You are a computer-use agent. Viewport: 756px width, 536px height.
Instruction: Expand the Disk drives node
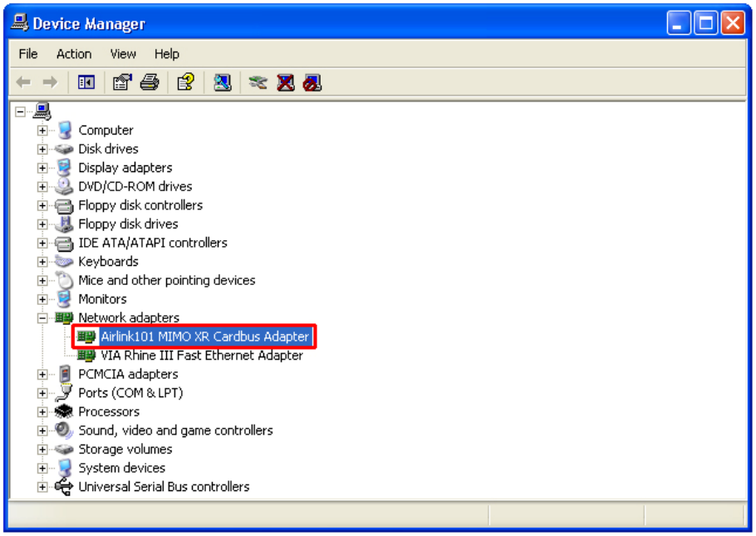[x=42, y=150]
